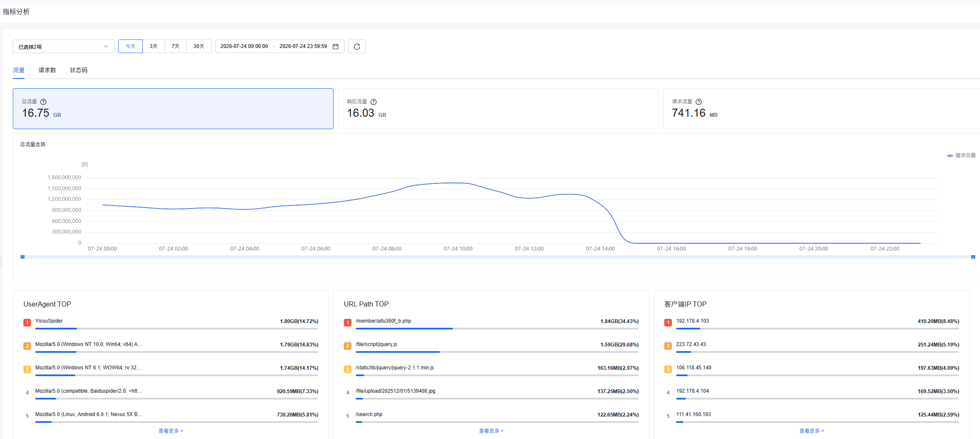Click 查看更多 under 客户端IP TOP
980x439 pixels.
[x=812, y=431]
